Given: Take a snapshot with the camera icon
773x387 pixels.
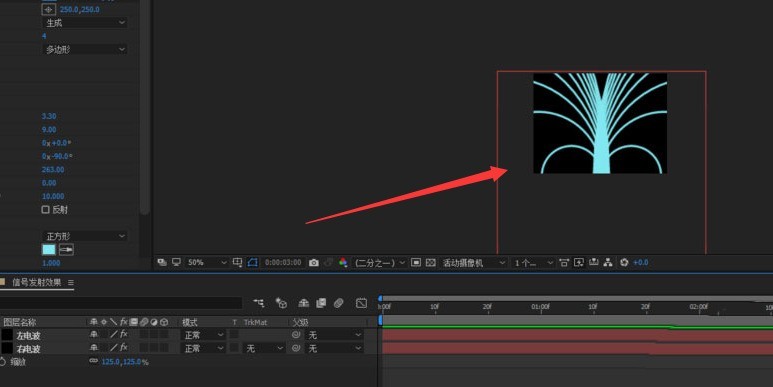Looking at the screenshot, I should click(x=314, y=263).
